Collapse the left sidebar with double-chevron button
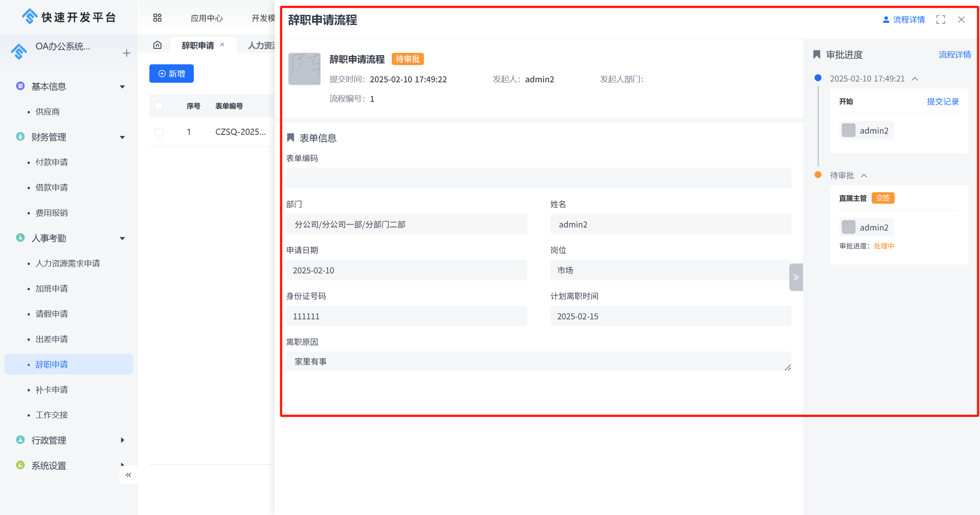 [x=128, y=475]
